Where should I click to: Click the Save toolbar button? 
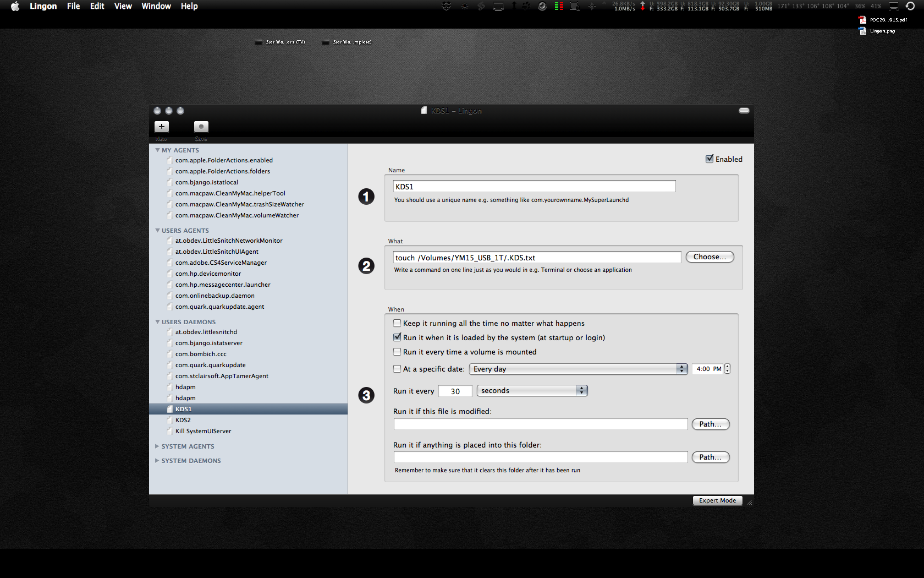pyautogui.click(x=201, y=127)
